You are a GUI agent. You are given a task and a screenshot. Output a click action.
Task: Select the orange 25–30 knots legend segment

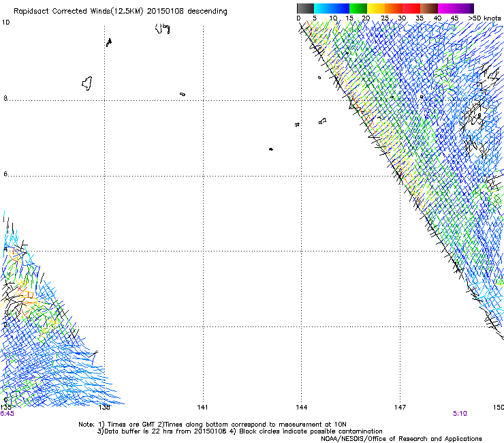tap(394, 8)
